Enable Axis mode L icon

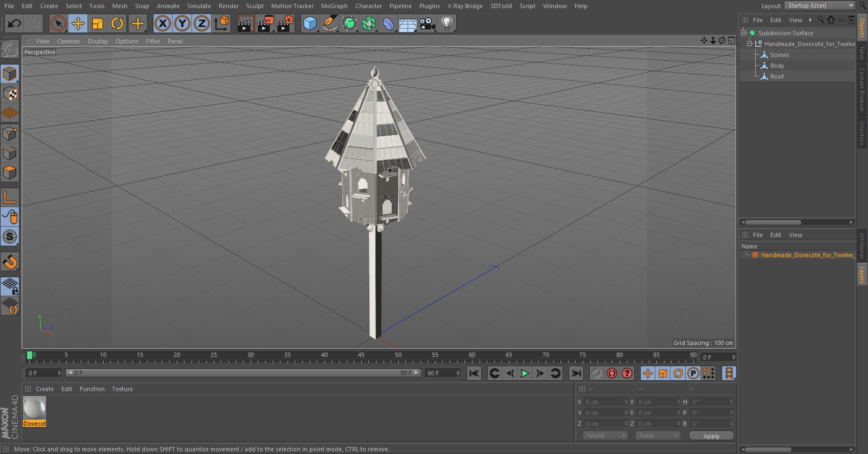coord(10,197)
